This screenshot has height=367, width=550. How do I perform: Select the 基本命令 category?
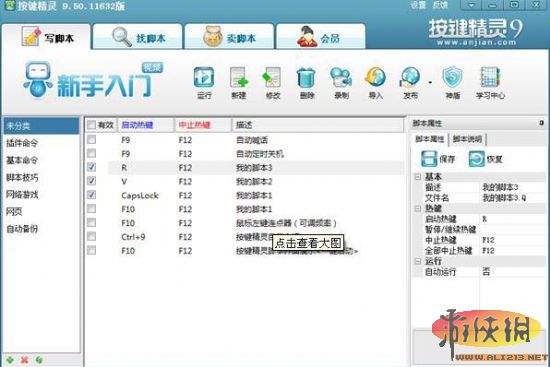(x=41, y=160)
